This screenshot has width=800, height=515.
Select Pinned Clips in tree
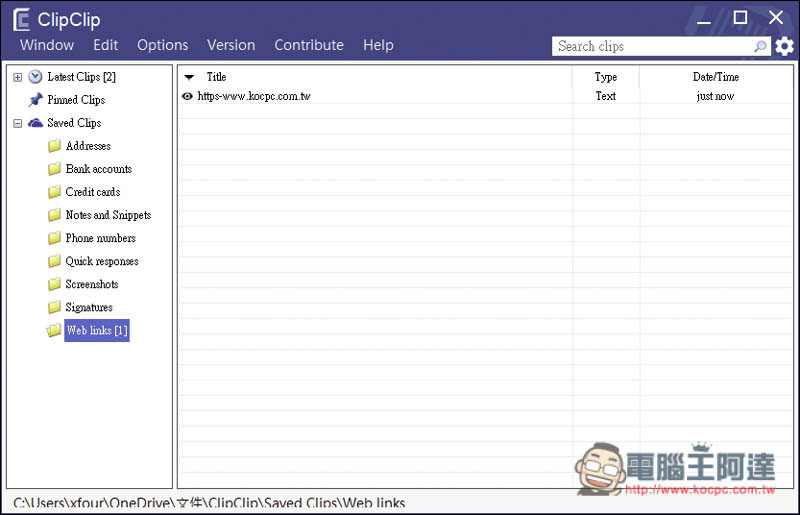point(76,100)
